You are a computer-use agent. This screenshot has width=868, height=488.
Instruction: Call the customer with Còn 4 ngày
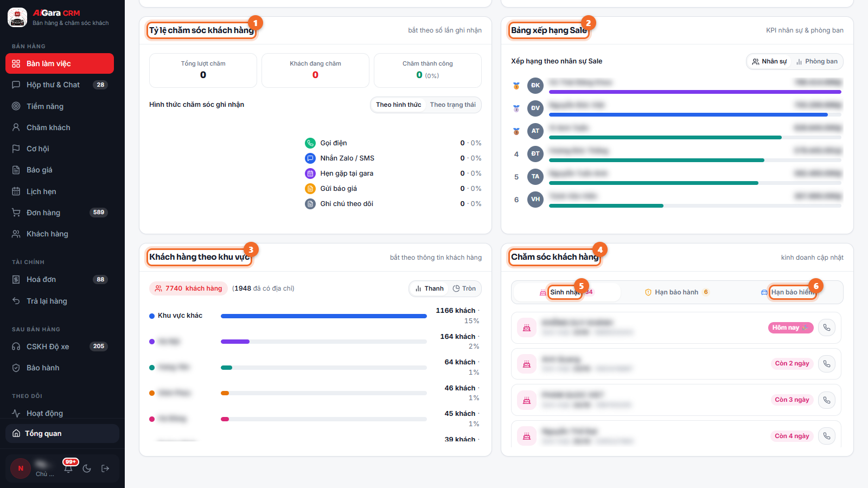(x=827, y=436)
